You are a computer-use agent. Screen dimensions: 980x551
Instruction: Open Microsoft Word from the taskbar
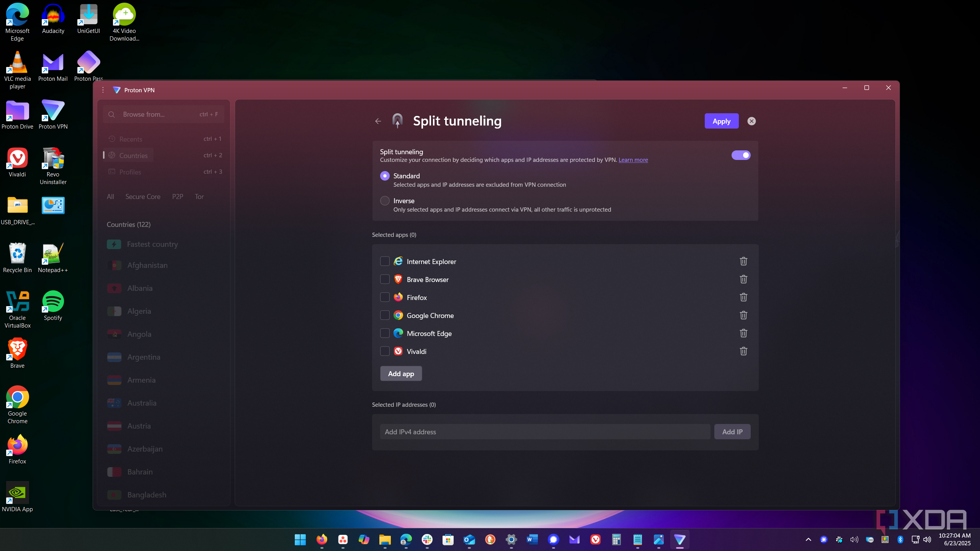[532, 540]
